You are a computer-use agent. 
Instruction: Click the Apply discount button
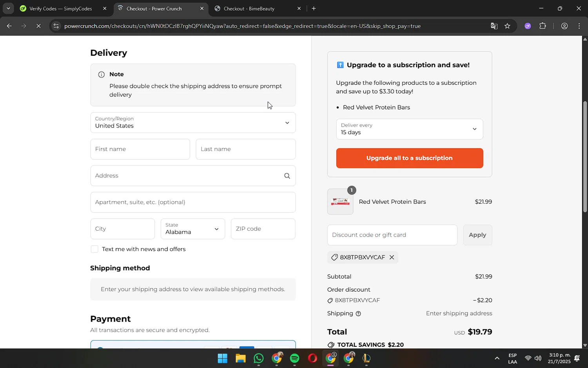click(477, 235)
